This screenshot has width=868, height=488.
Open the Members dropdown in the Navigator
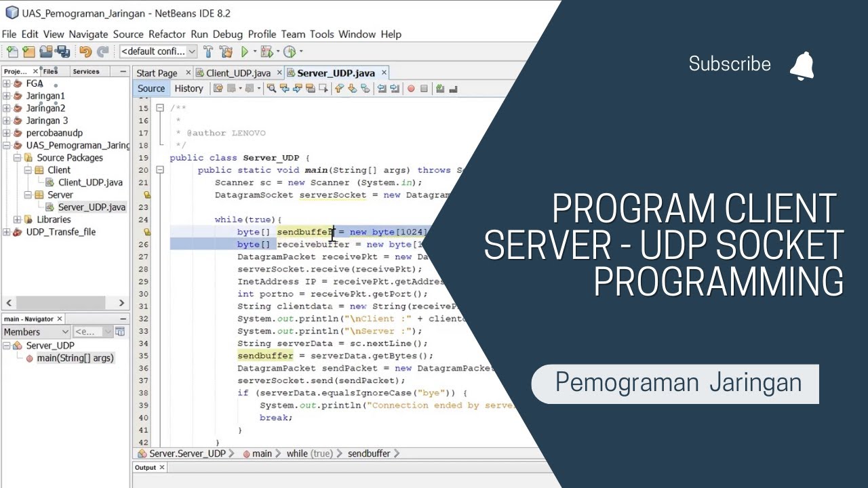[x=36, y=331]
